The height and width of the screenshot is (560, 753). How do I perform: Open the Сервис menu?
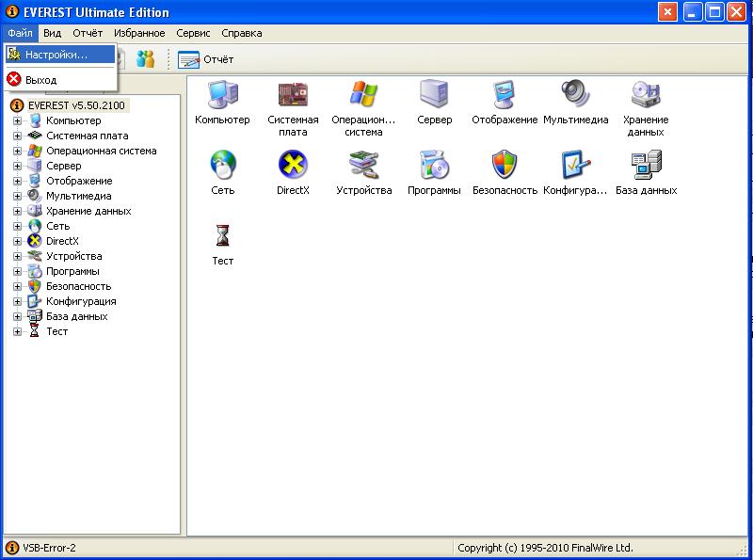[x=193, y=33]
